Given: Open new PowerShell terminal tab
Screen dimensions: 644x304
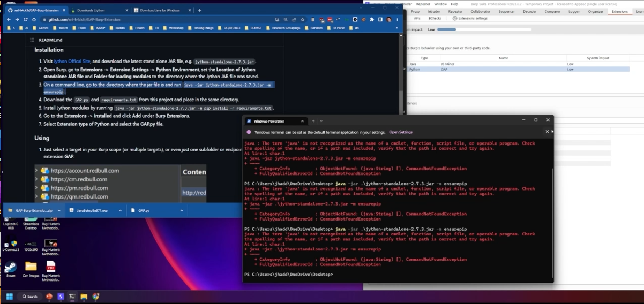Looking at the screenshot, I should click(313, 121).
